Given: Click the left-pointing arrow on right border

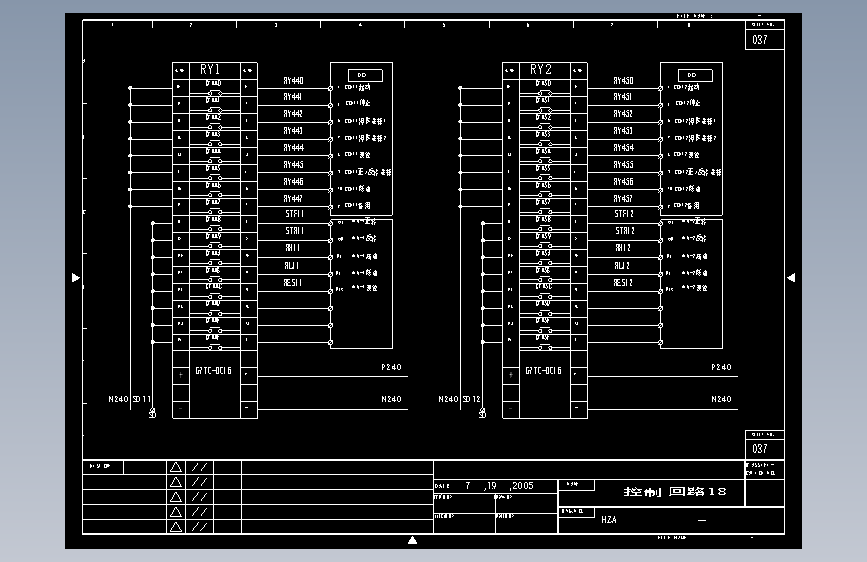Looking at the screenshot, I should [x=791, y=278].
